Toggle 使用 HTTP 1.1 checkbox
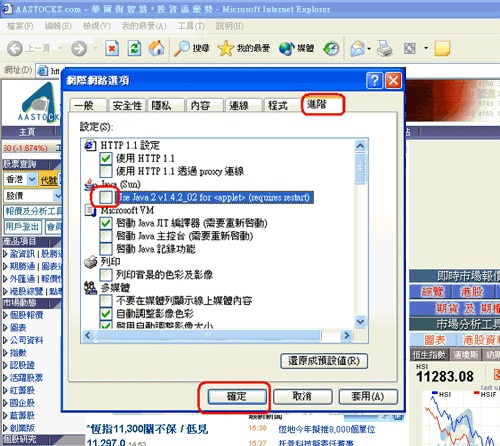The width and height of the screenshot is (500, 446). pyautogui.click(x=106, y=158)
